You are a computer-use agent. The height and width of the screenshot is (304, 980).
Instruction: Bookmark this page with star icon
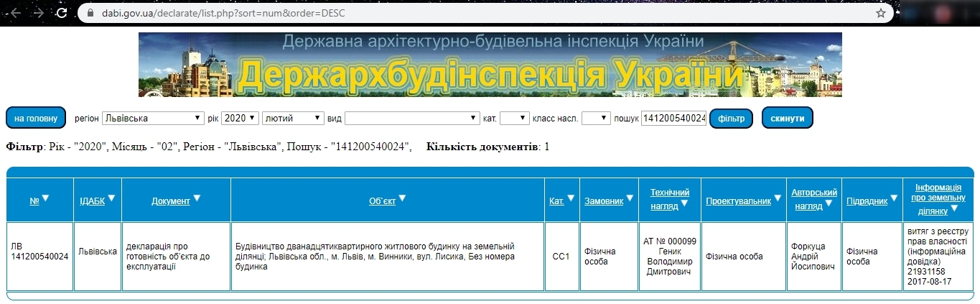[881, 13]
